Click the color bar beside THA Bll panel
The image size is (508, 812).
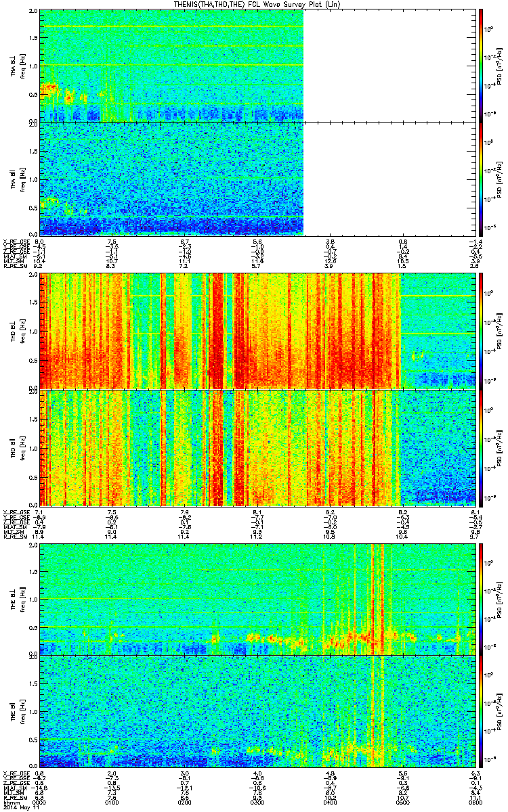click(481, 179)
